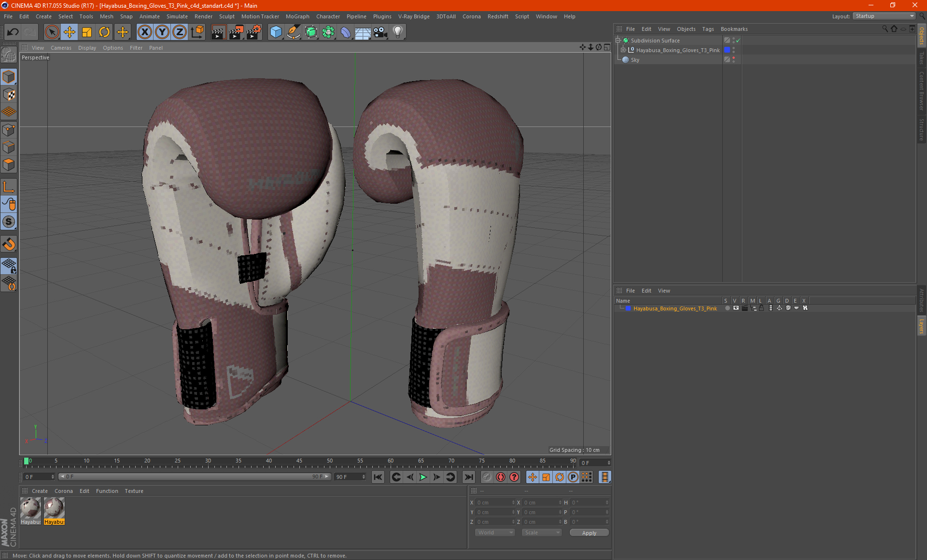Open the viewport Cameras menu

click(x=61, y=48)
